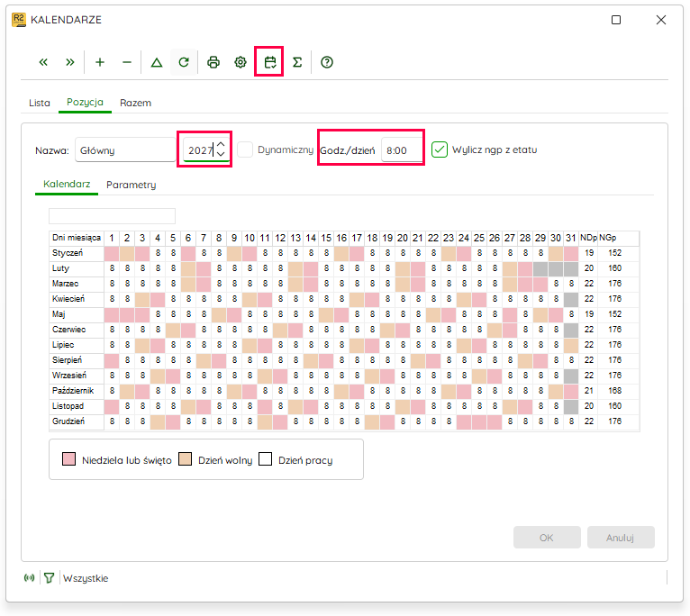Open settings gear in toolbar
The width and height of the screenshot is (690, 616).
pos(241,62)
